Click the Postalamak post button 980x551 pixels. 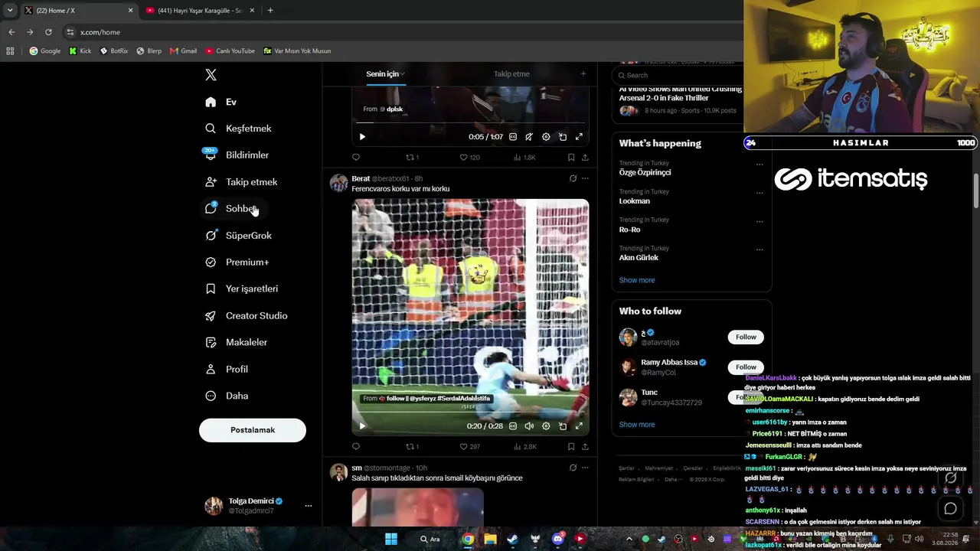click(253, 430)
